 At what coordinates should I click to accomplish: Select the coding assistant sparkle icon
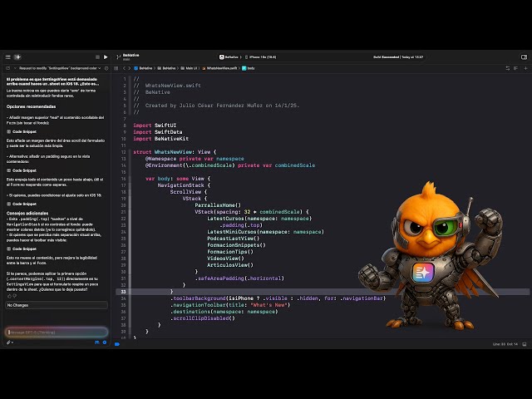point(17,57)
